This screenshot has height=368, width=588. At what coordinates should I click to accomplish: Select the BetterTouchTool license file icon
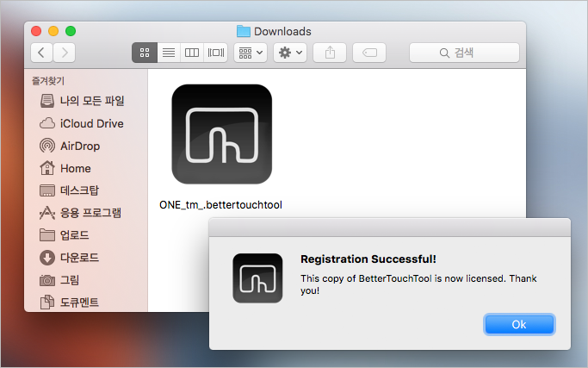[x=221, y=134]
